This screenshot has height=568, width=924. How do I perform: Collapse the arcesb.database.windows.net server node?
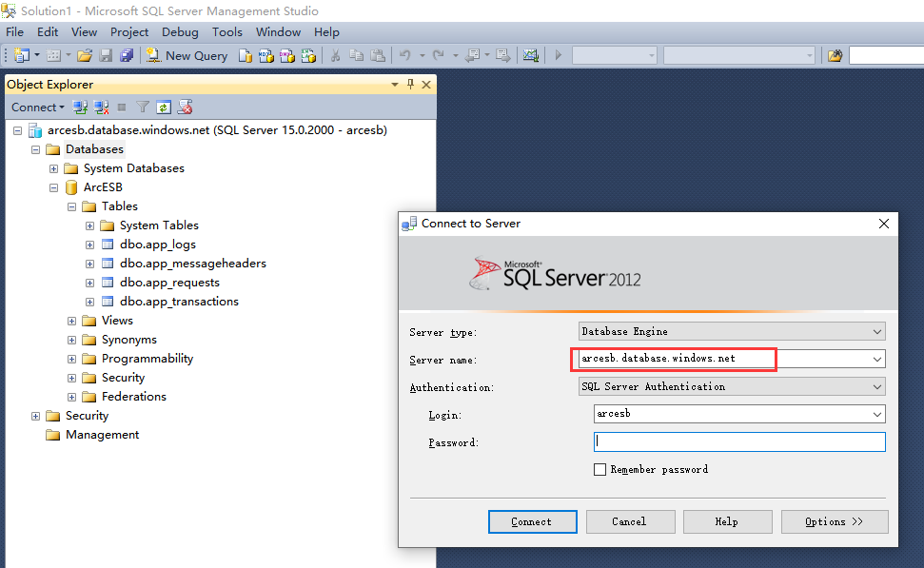[18, 130]
